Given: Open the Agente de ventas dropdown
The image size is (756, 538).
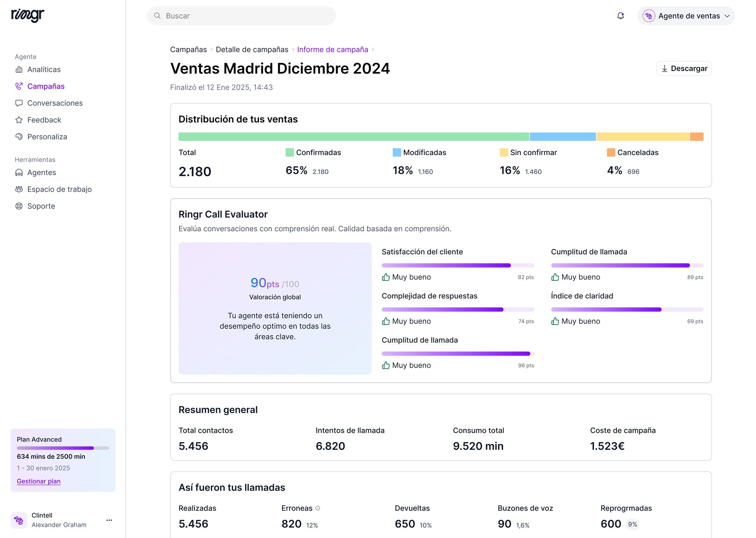Looking at the screenshot, I should coord(686,16).
